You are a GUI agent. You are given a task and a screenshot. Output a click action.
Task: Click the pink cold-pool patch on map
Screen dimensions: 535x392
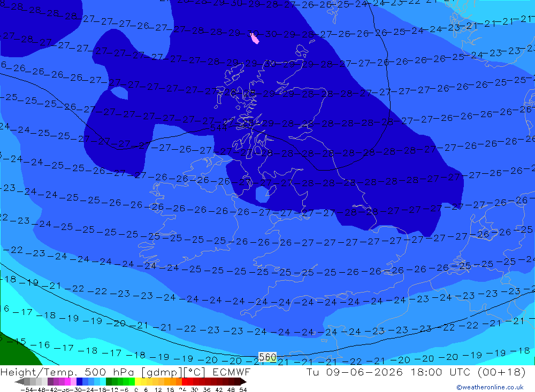255,38
